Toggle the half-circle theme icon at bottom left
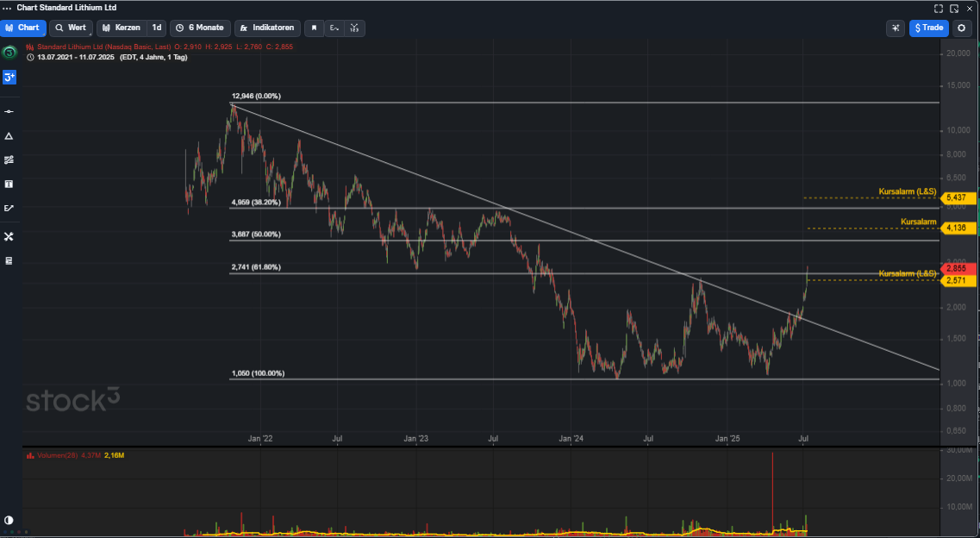This screenshot has height=538, width=980. (9, 520)
